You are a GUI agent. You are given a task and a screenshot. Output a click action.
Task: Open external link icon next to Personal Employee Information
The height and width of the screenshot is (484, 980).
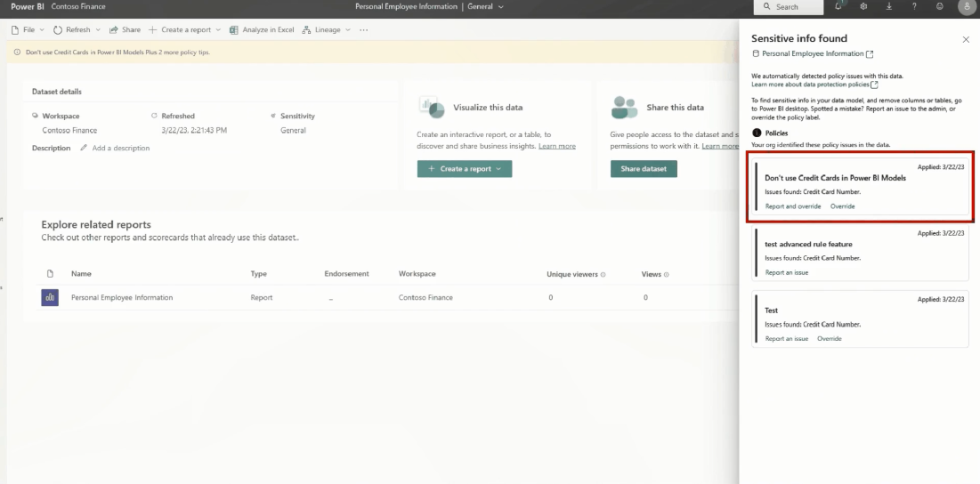coord(870,54)
